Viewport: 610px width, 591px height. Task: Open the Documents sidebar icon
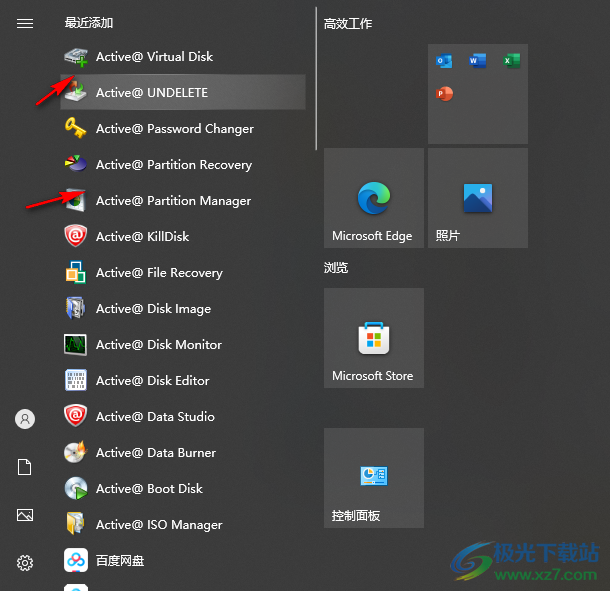(25, 467)
